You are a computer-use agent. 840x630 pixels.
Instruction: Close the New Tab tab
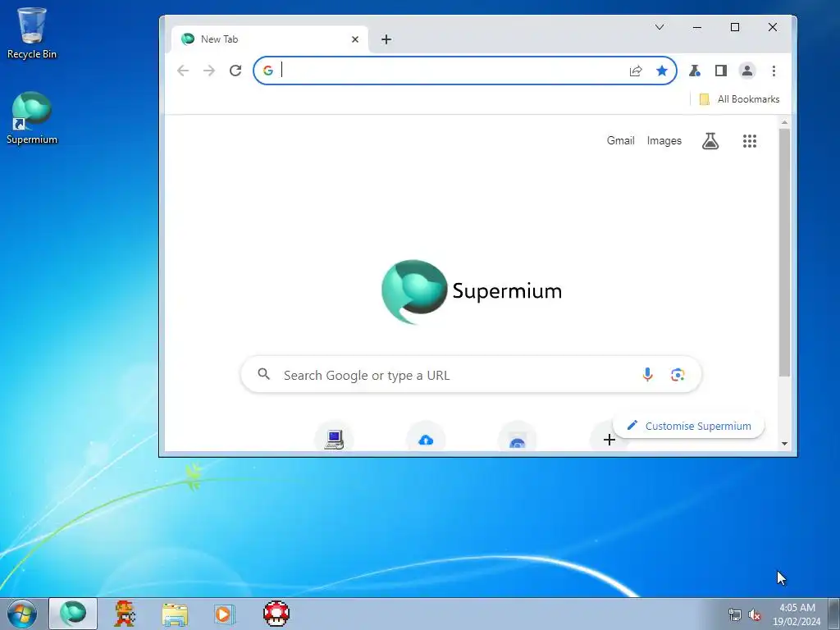[x=354, y=39]
